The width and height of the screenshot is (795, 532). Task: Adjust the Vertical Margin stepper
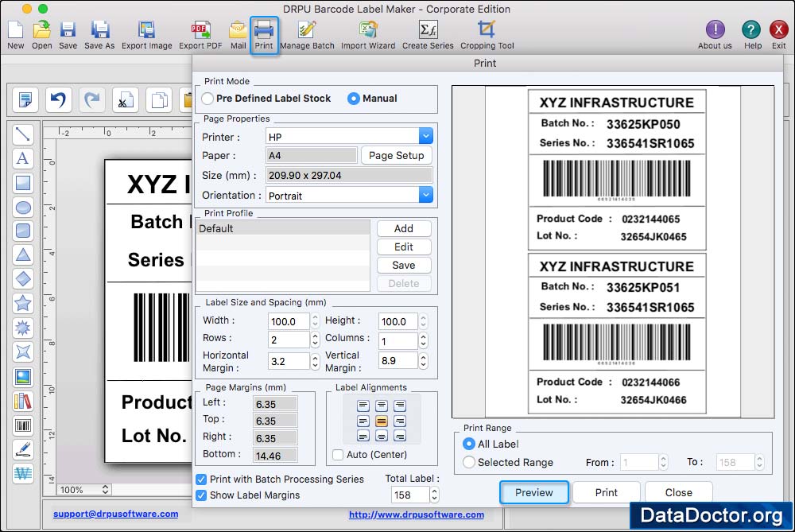424,360
